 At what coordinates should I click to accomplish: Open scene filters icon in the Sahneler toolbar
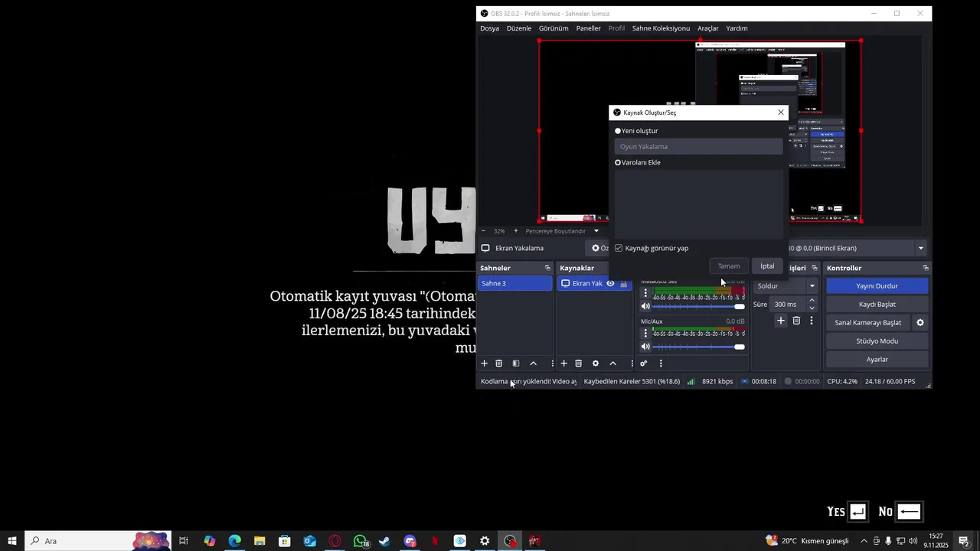point(516,364)
